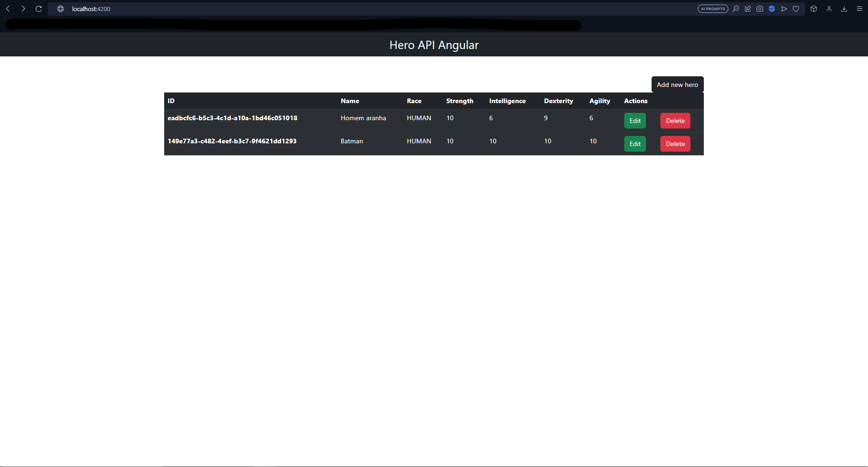
Task: Go forward in browser history
Action: (x=23, y=9)
